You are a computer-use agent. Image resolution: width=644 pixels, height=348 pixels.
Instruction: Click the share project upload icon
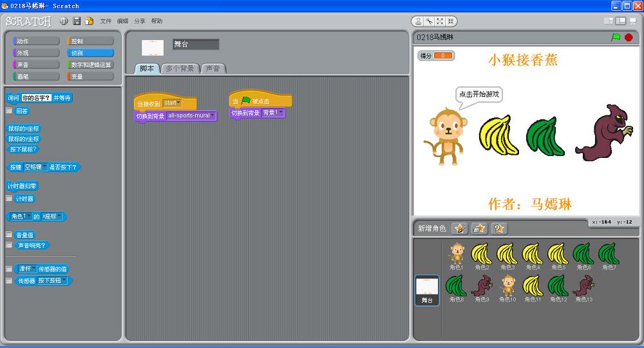point(89,21)
